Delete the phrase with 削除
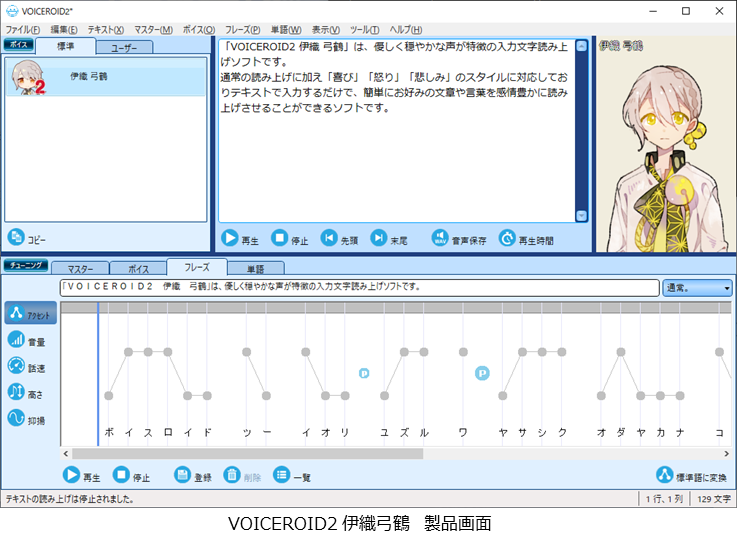Image resolution: width=737 pixels, height=546 pixels. click(242, 476)
